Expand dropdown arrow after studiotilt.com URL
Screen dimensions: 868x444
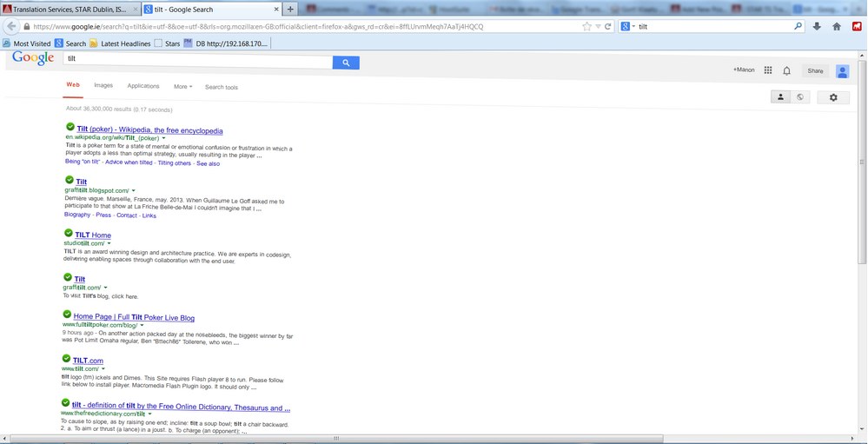[x=109, y=243]
